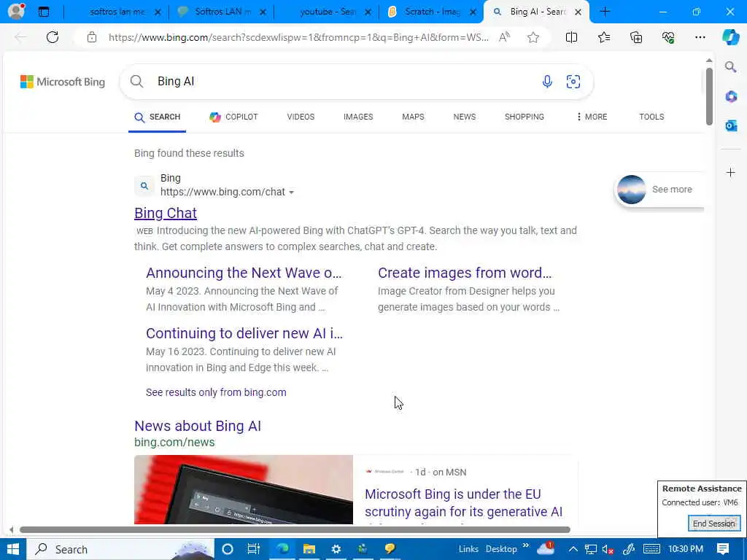Open Settings and more ellipsis
Image resolution: width=747 pixels, height=560 pixels.
[700, 37]
